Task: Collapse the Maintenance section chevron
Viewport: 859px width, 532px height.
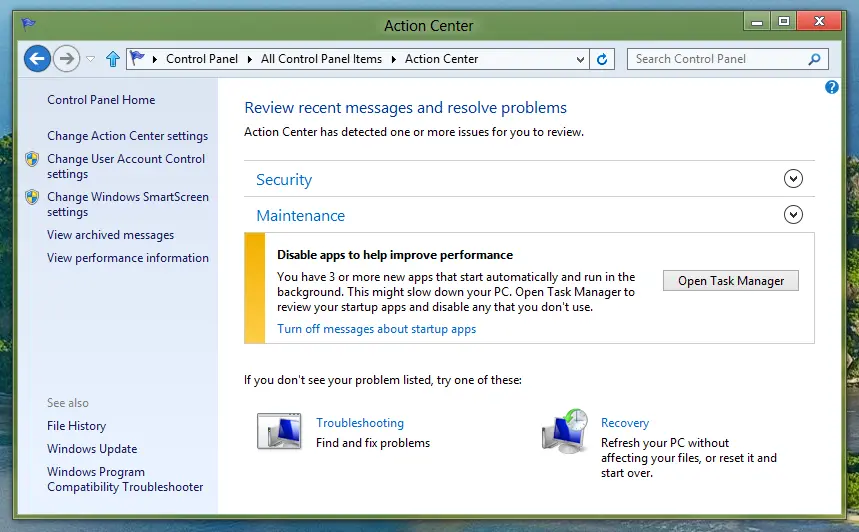Action: [x=793, y=214]
